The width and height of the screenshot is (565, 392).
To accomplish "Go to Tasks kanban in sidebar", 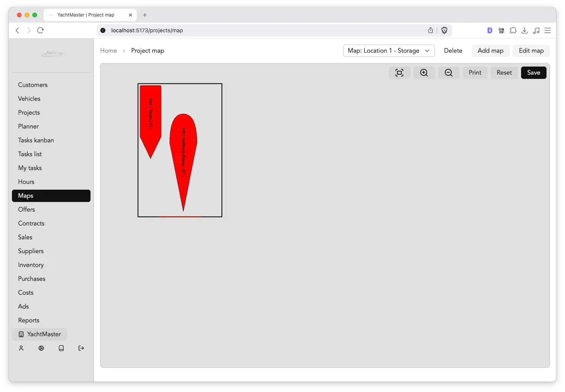I will pos(36,140).
